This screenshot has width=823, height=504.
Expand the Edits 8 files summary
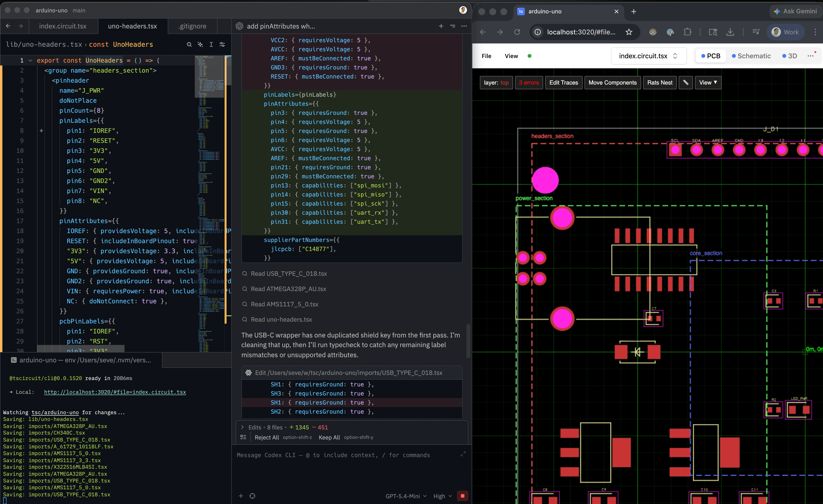tap(243, 427)
